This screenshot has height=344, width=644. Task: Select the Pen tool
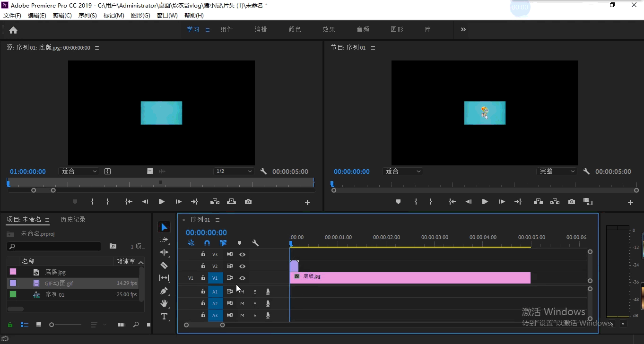click(x=164, y=291)
